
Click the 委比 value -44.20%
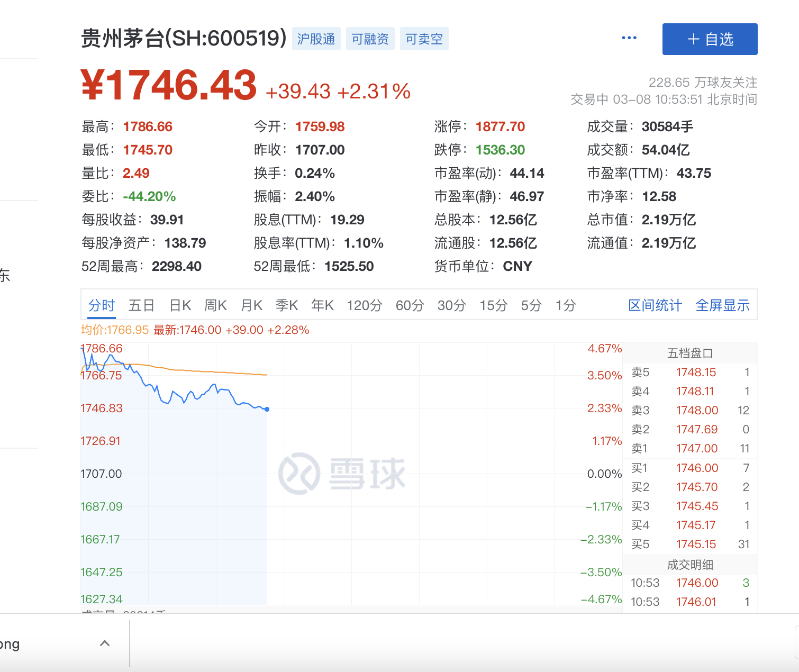point(149,196)
